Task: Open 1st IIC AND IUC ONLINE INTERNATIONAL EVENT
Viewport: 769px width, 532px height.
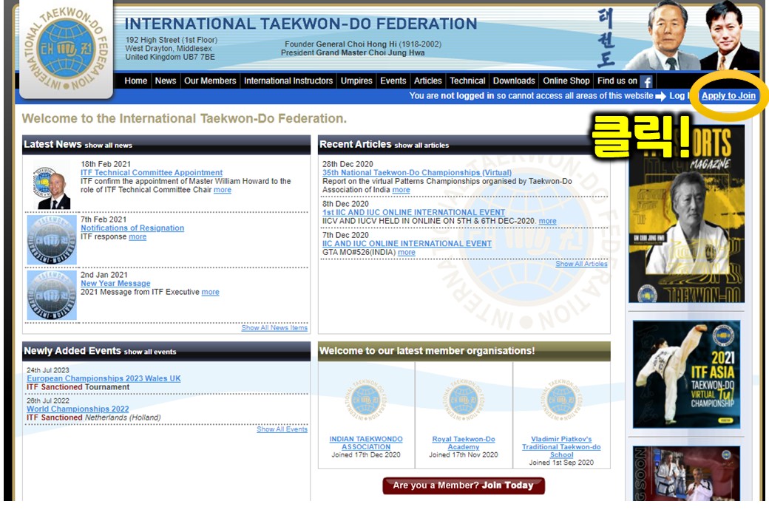Action: [413, 212]
